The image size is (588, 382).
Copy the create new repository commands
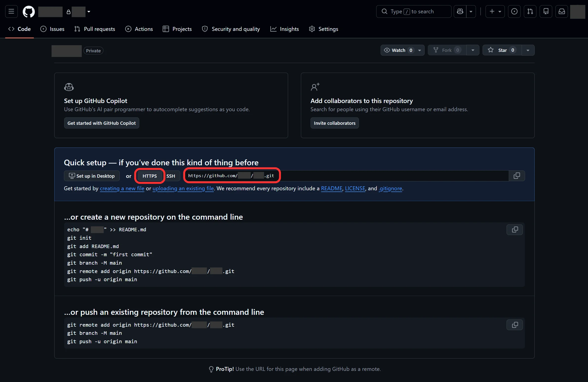515,230
